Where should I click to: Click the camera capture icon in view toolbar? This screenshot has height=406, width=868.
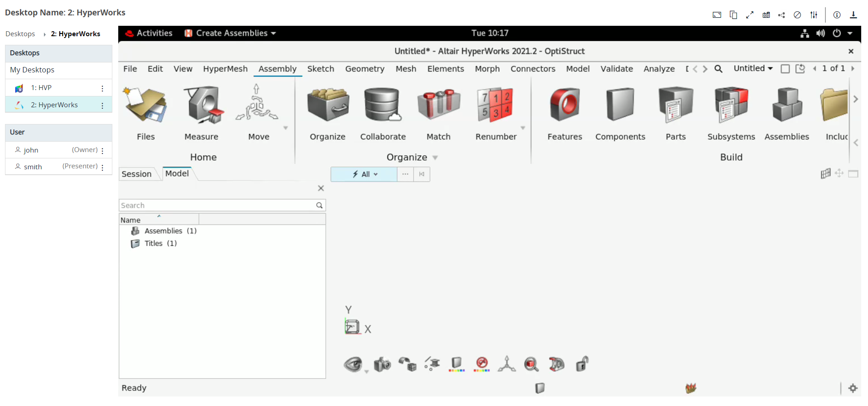pos(382,364)
